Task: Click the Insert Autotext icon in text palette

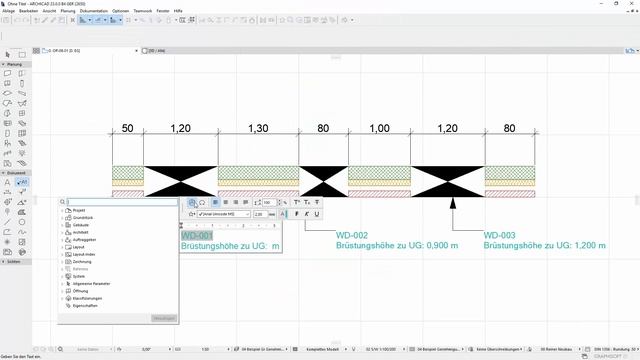Action: (192, 202)
